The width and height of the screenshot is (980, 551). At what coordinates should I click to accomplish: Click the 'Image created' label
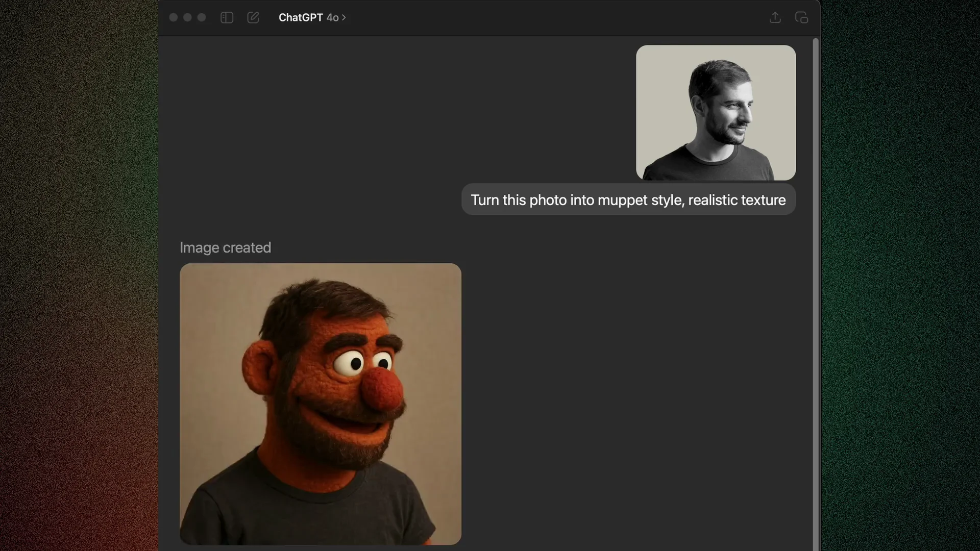pyautogui.click(x=225, y=247)
